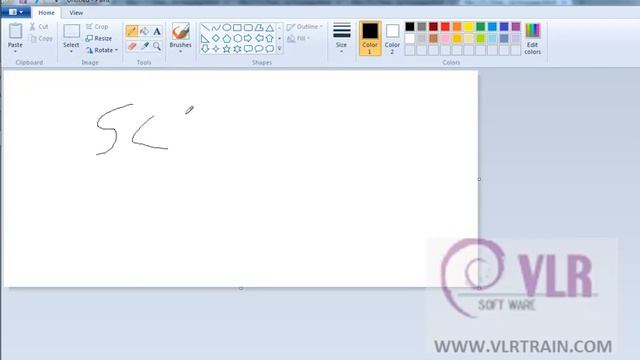
Task: Pick the red palette swatch
Action: click(445, 27)
